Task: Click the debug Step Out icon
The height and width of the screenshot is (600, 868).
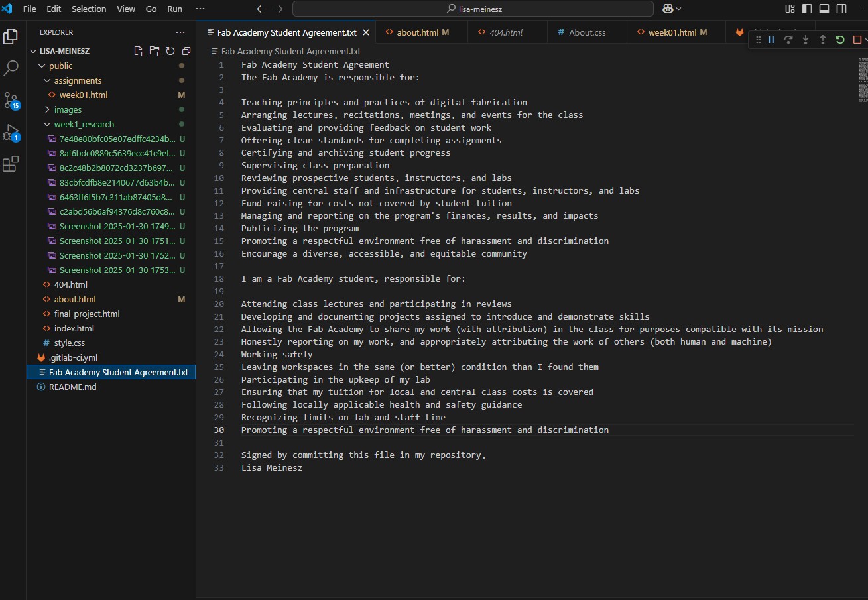Action: click(823, 40)
